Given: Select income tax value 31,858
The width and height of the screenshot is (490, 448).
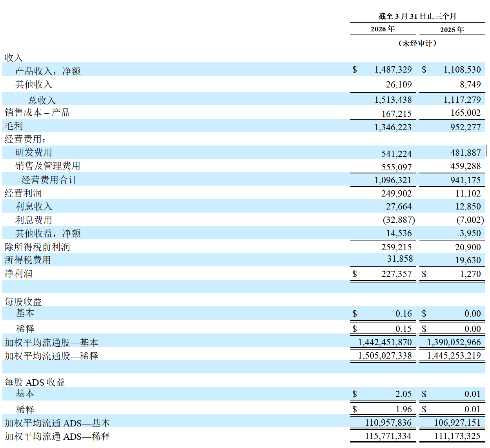Looking at the screenshot, I should (400, 259).
